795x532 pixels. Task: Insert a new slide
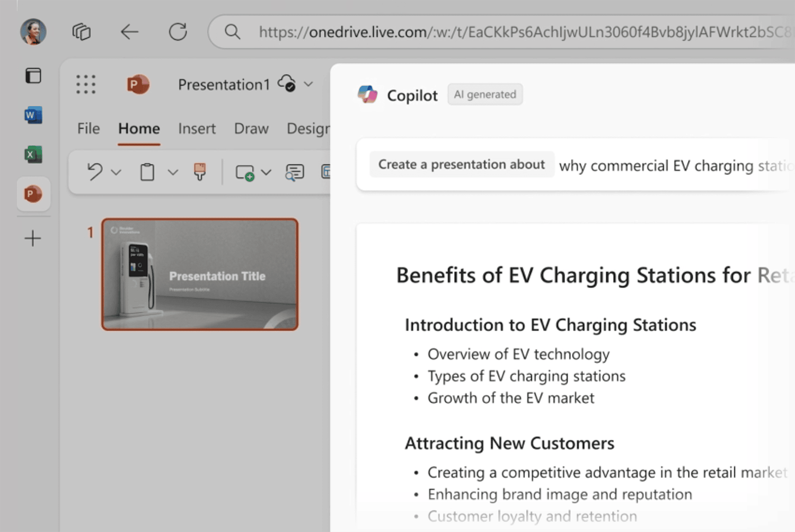pyautogui.click(x=245, y=173)
